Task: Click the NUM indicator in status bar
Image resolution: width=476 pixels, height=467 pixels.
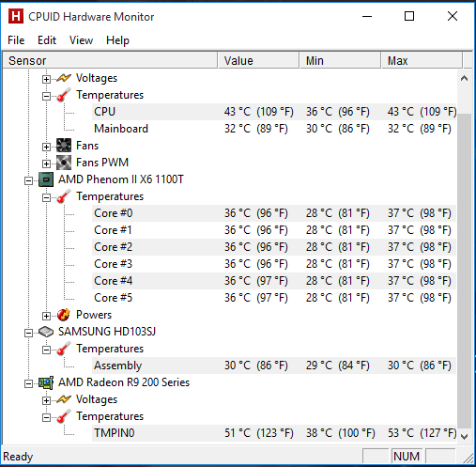Action: [x=407, y=457]
